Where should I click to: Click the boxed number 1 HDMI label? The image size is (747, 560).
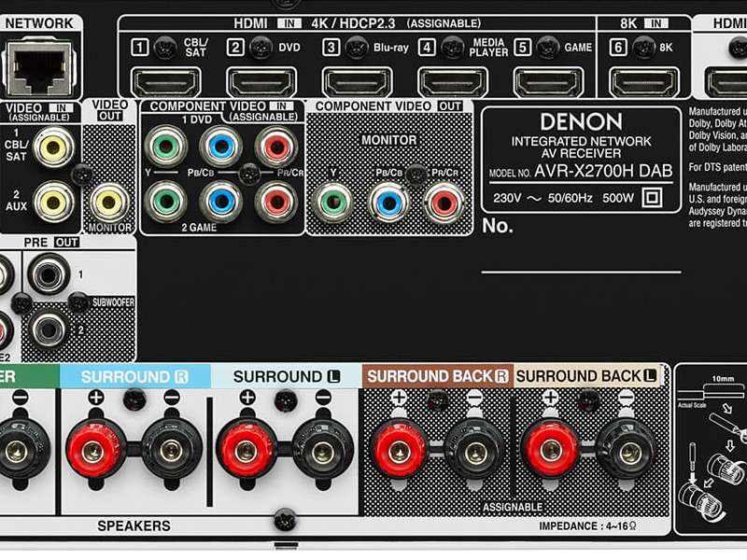[139, 48]
